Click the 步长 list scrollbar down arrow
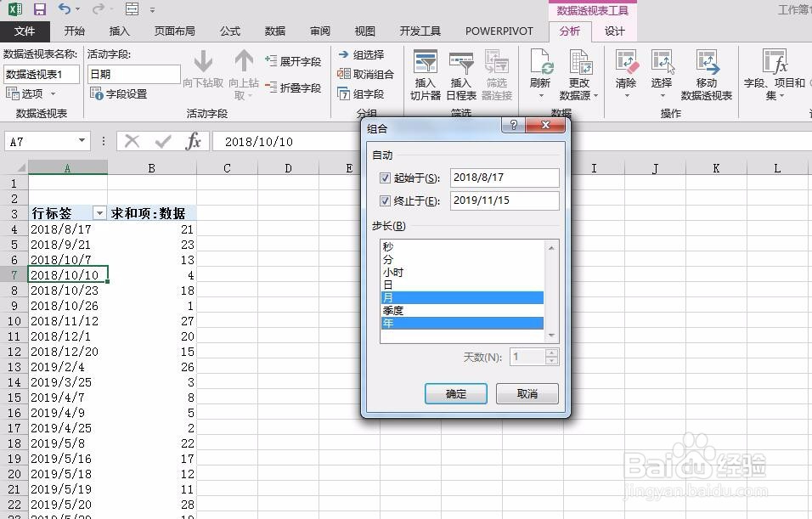 click(x=551, y=335)
